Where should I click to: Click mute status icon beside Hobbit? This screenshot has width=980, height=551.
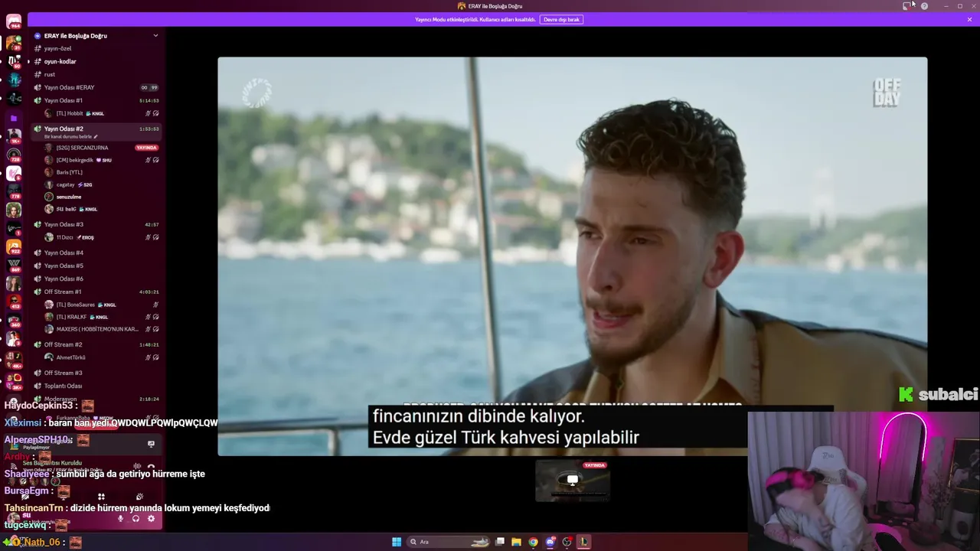click(x=148, y=113)
